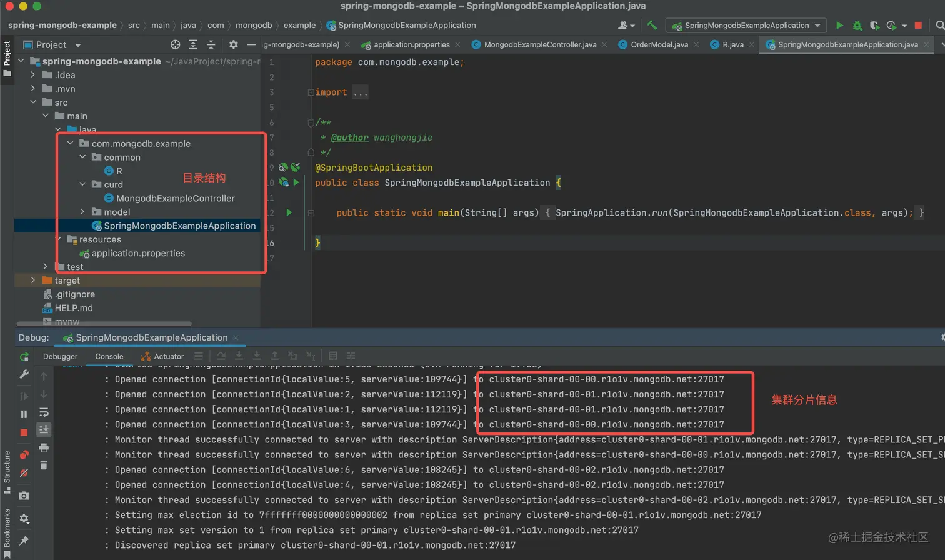Collapse the curd package
This screenshot has height=560, width=945.
[82, 184]
